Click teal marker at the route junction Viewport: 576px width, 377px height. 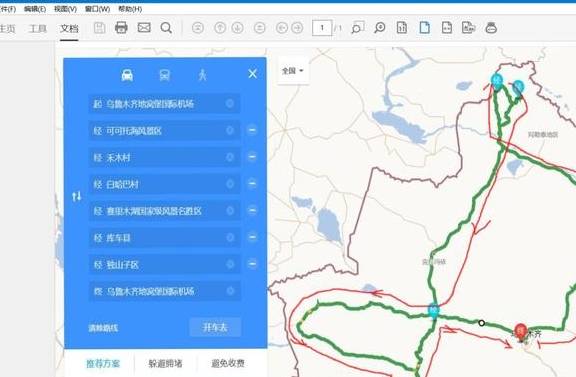434,311
